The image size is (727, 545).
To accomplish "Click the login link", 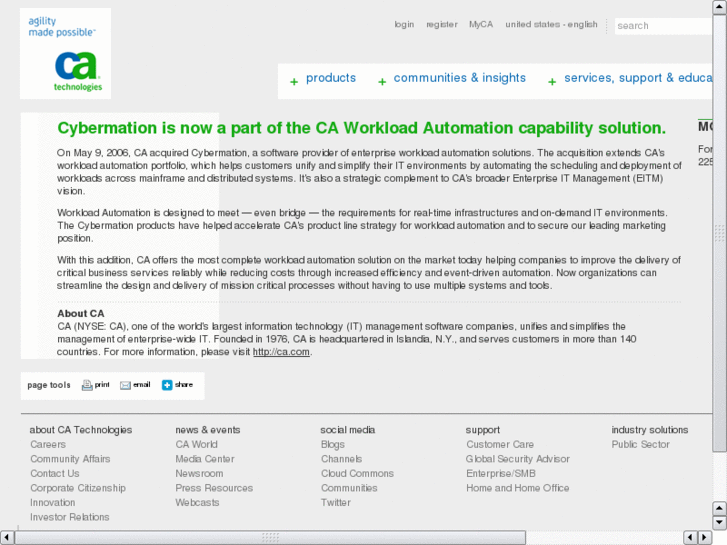I will pyautogui.click(x=404, y=24).
